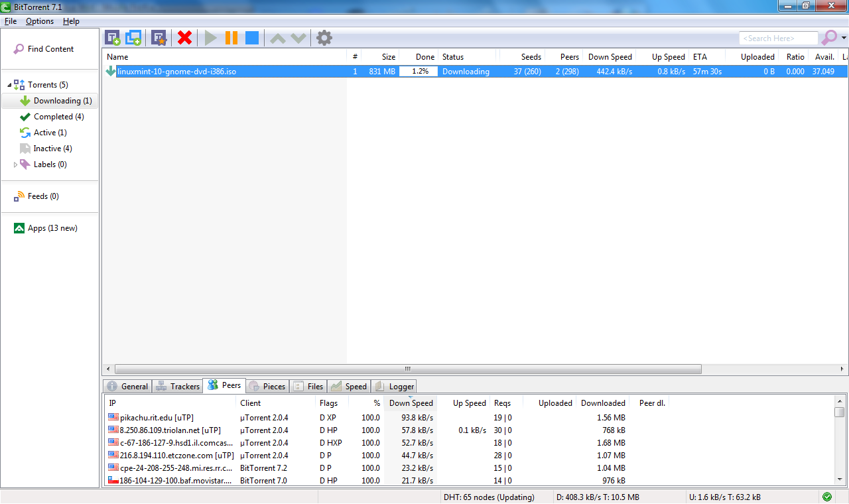The height and width of the screenshot is (504, 849).
Task: Select the pikachu.rit.edu peer row
Action: 469,418
